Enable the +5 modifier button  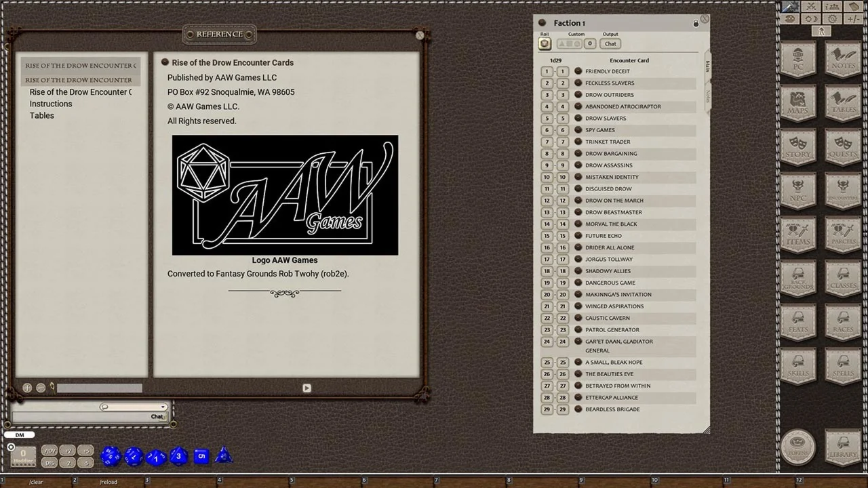(x=85, y=451)
